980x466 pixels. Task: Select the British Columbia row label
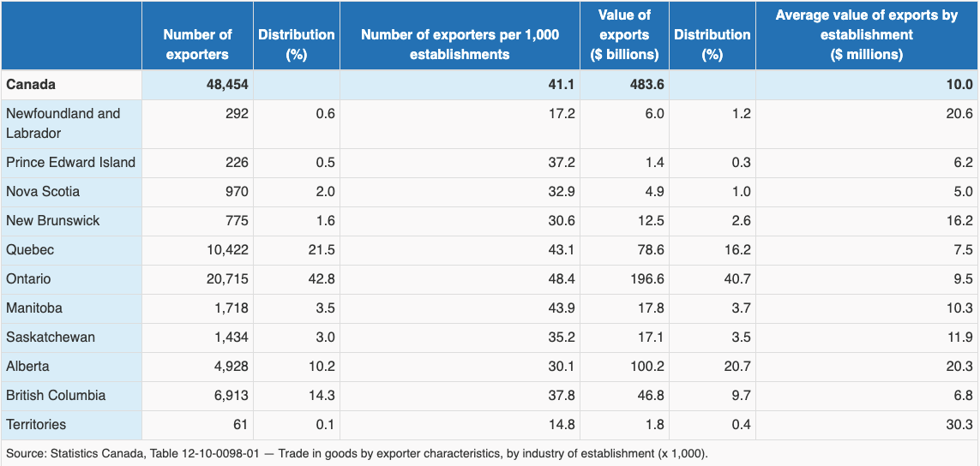point(56,396)
